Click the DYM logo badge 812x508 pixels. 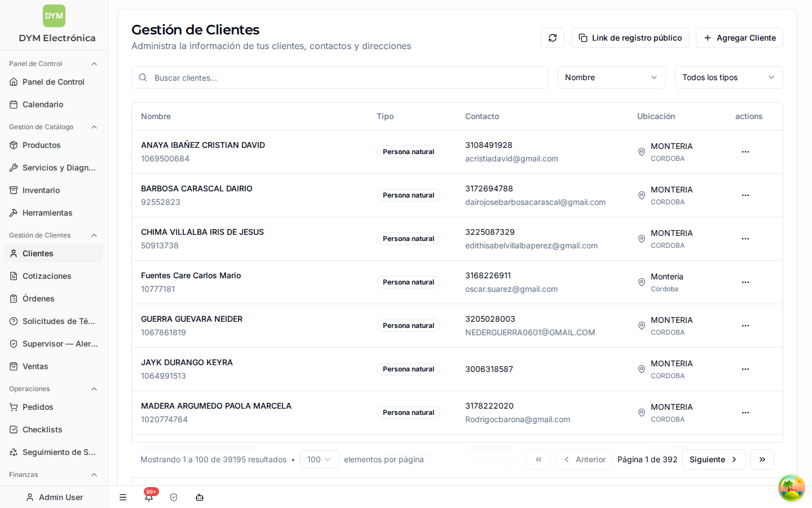(x=54, y=16)
